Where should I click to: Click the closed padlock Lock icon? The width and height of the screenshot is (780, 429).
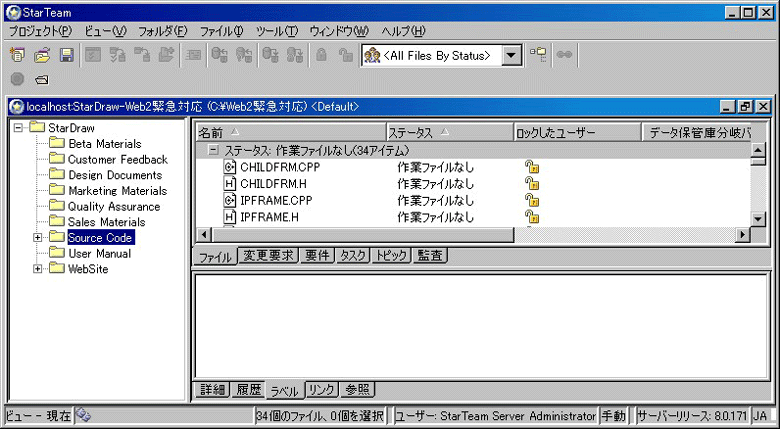click(x=321, y=55)
